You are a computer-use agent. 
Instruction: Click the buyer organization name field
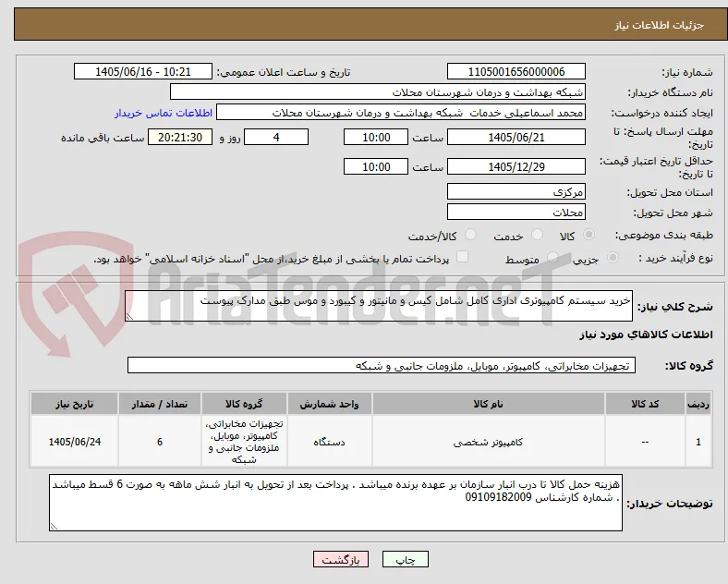pos(378,91)
